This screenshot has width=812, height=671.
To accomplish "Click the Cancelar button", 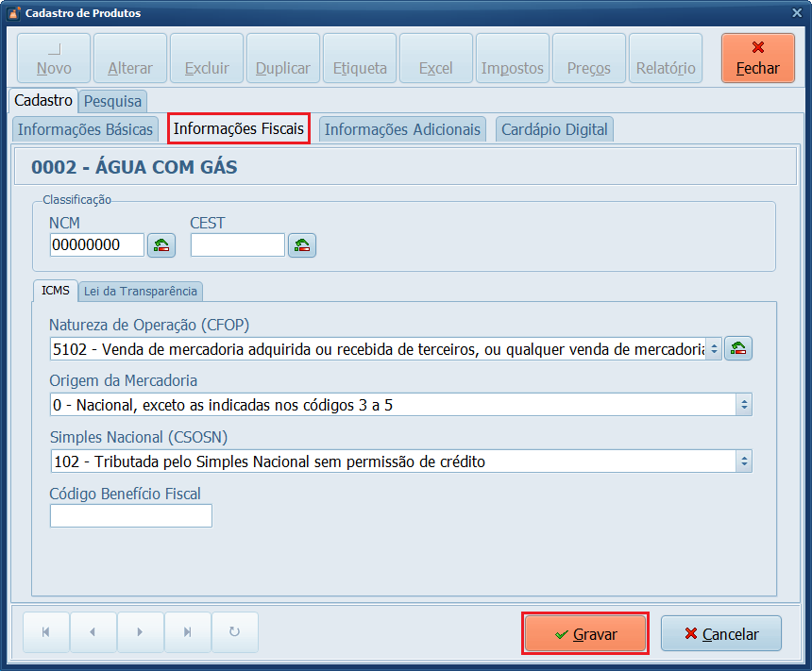I will pyautogui.click(x=721, y=634).
